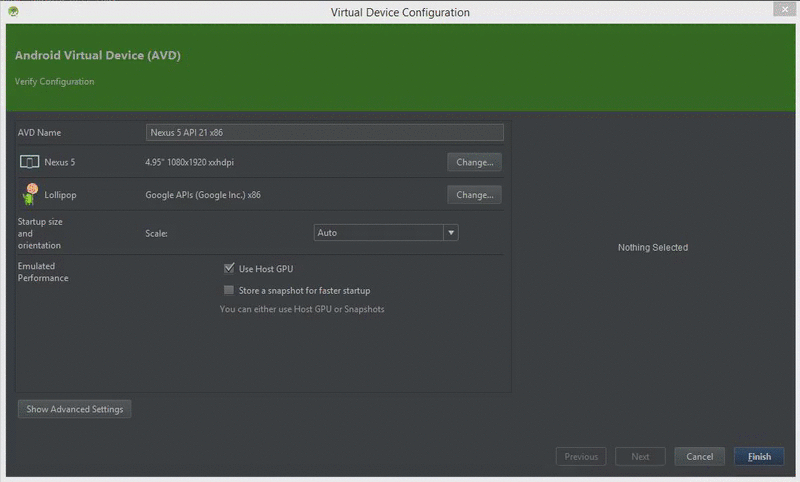
Task: Click the 'Scale:' label
Action: tap(156, 234)
